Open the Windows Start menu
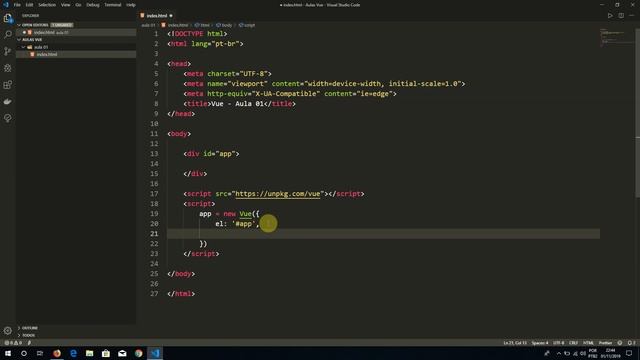Viewport: 640px width, 360px height. click(x=8, y=353)
